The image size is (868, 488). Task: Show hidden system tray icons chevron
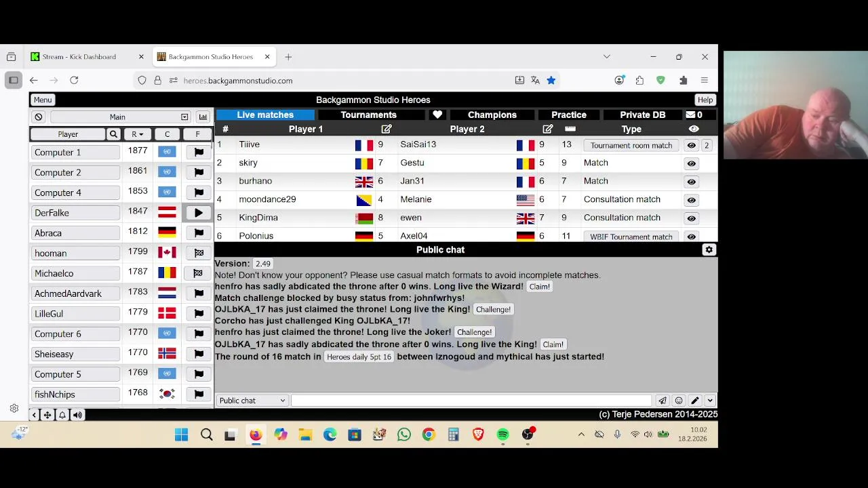581,434
